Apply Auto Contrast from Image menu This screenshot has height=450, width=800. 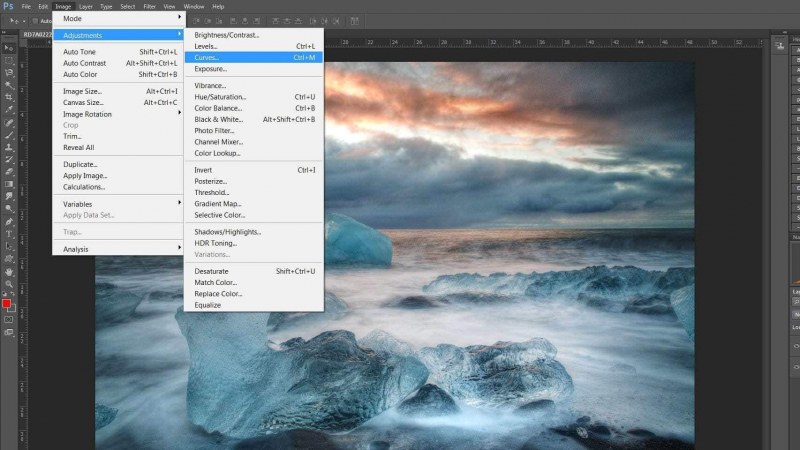click(x=85, y=63)
